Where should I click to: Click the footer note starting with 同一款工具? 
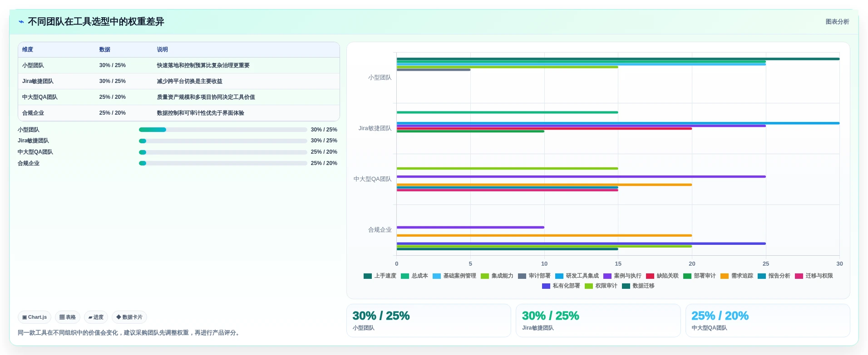(x=130, y=333)
